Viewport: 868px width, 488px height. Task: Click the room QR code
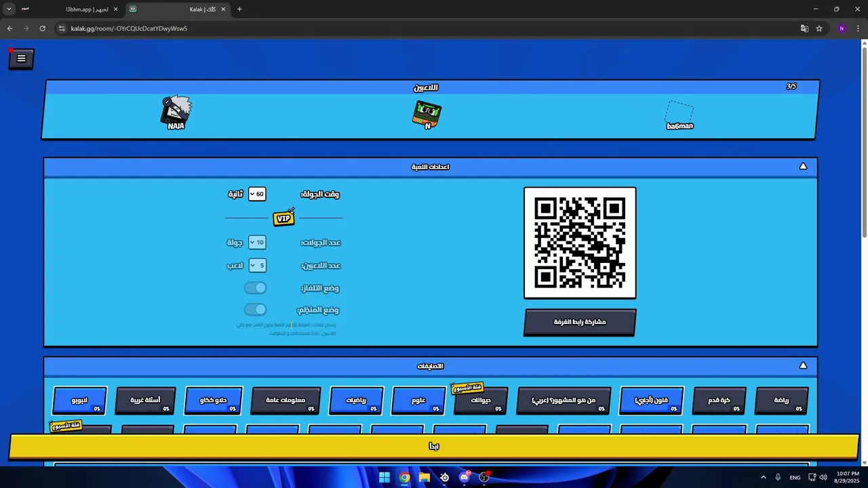click(580, 243)
